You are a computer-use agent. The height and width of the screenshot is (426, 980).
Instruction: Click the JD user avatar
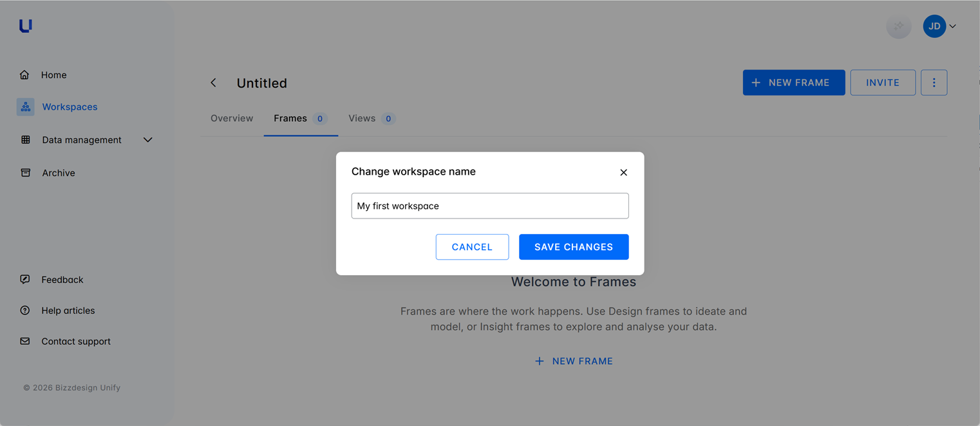(934, 26)
